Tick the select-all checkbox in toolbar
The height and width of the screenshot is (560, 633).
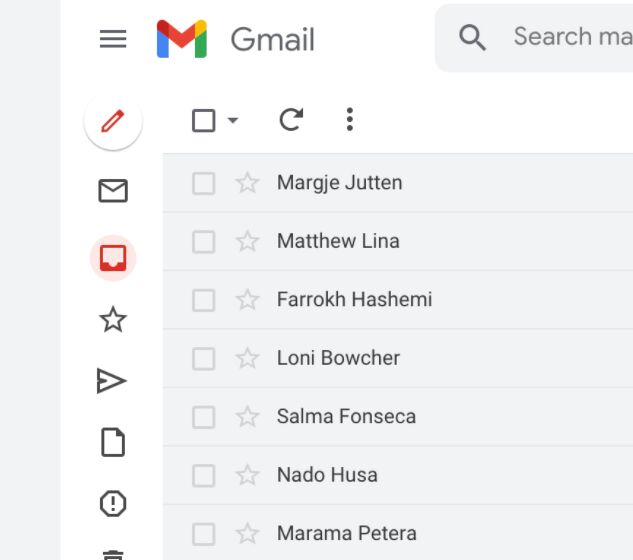tap(203, 120)
